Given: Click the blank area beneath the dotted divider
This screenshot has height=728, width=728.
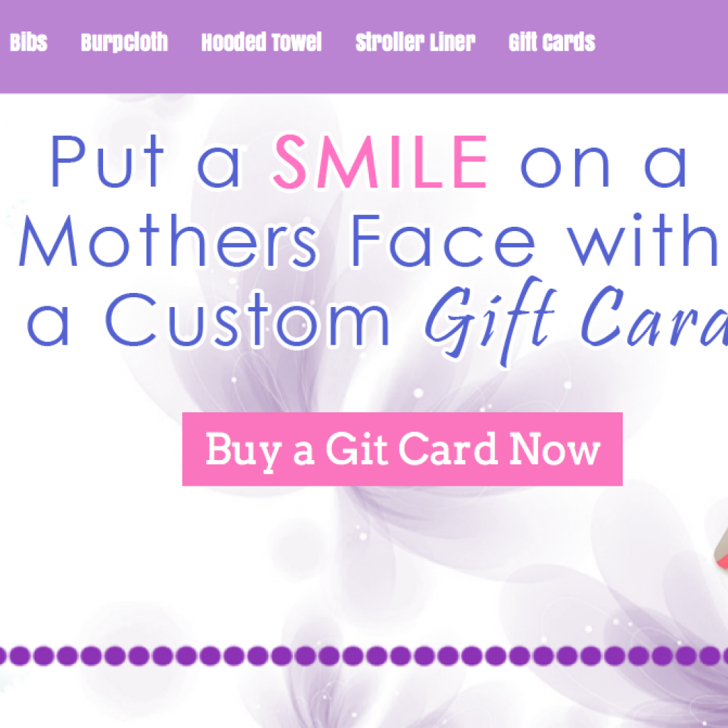Looking at the screenshot, I should point(364,698).
